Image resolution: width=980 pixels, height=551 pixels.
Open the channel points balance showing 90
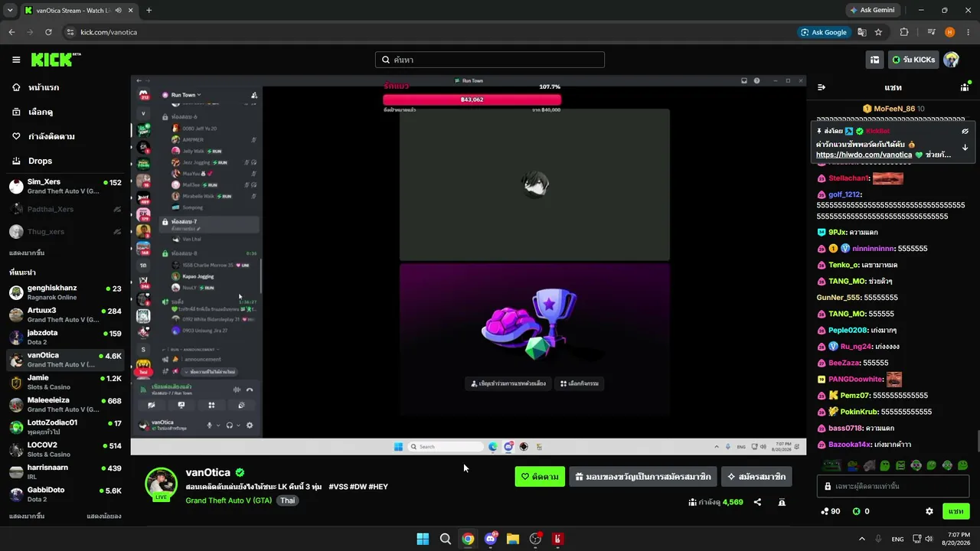[830, 511]
